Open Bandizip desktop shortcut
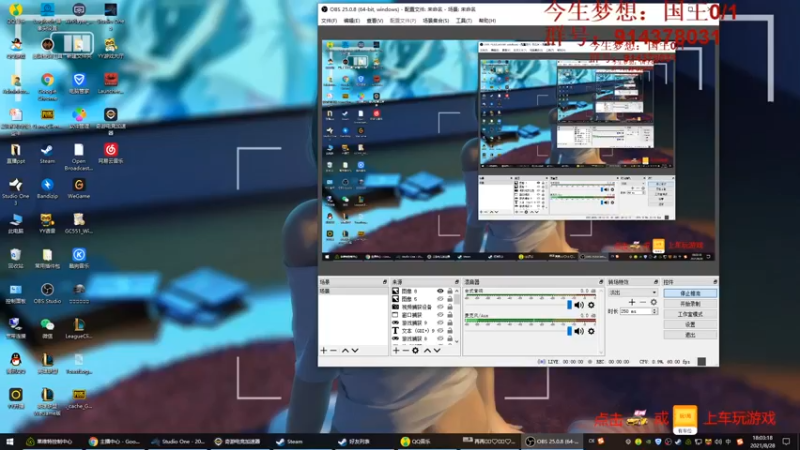 [x=47, y=188]
